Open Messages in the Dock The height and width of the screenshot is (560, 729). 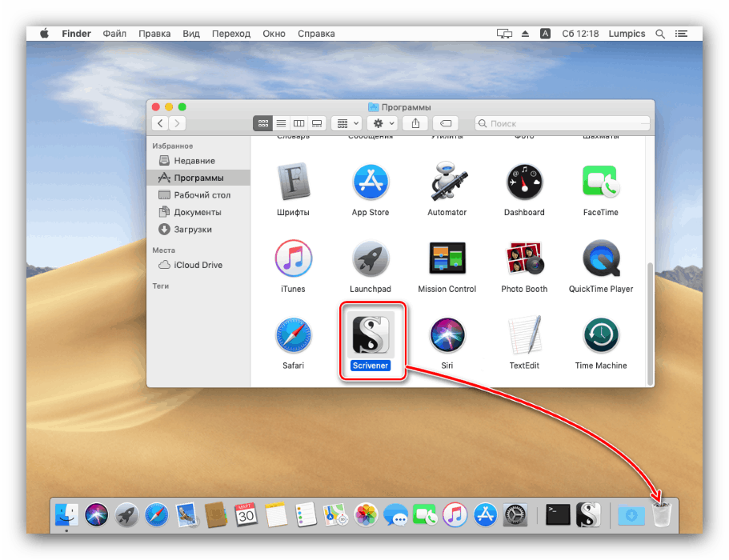click(395, 515)
